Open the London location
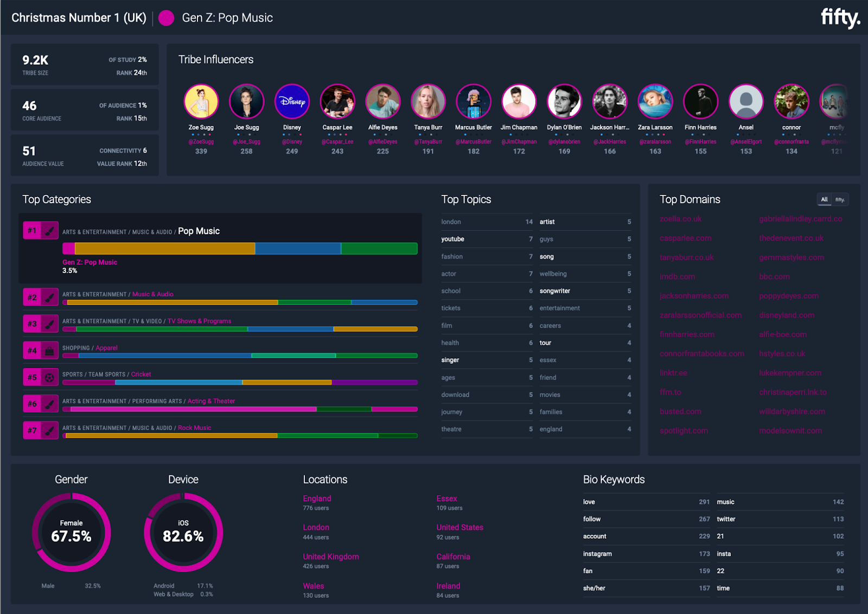Screen dimensions: 868x614 (x=316, y=527)
